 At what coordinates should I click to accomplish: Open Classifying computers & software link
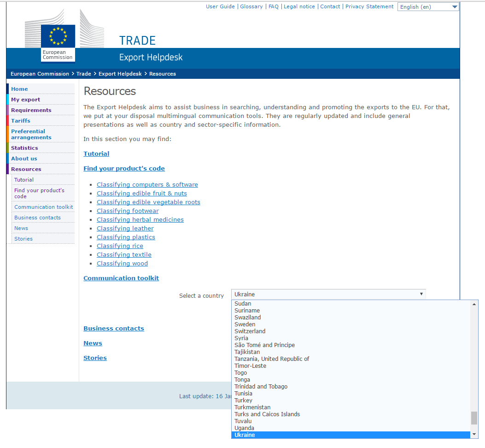147,185
